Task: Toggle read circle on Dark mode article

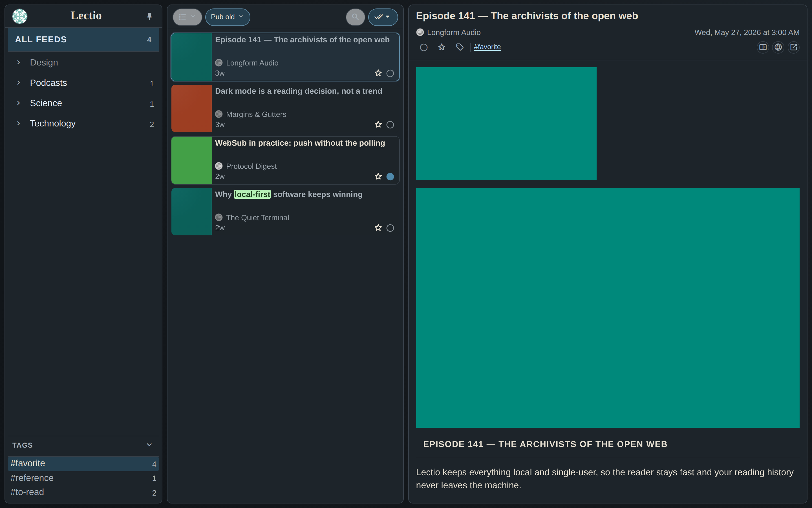Action: [x=390, y=125]
